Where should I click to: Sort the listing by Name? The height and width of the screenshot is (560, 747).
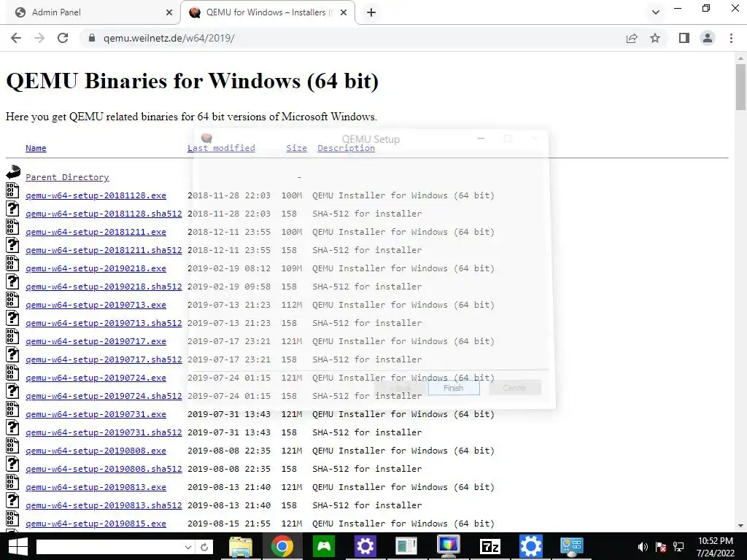coord(36,148)
